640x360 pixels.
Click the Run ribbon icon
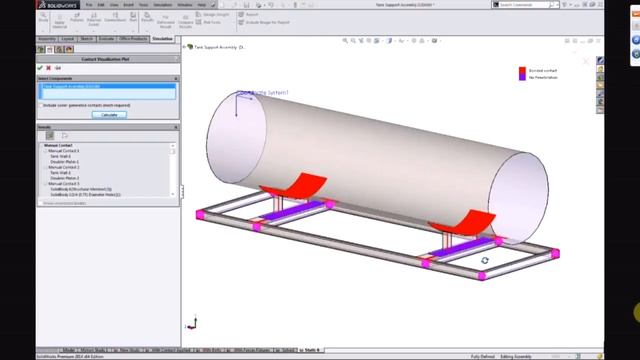coord(133,17)
